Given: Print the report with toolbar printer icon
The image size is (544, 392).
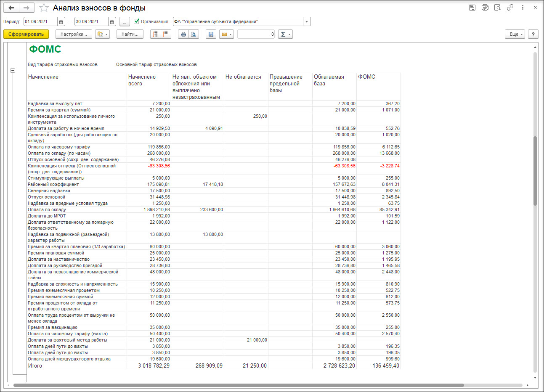Looking at the screenshot, I should [183, 34].
